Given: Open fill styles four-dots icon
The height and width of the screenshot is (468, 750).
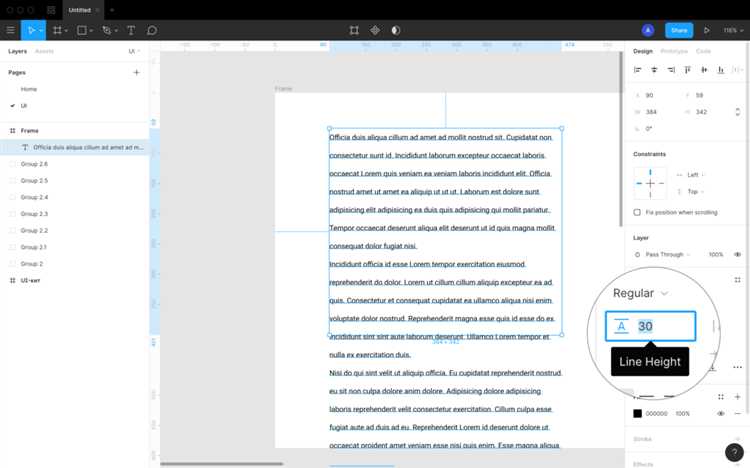Looking at the screenshot, I should tap(721, 397).
